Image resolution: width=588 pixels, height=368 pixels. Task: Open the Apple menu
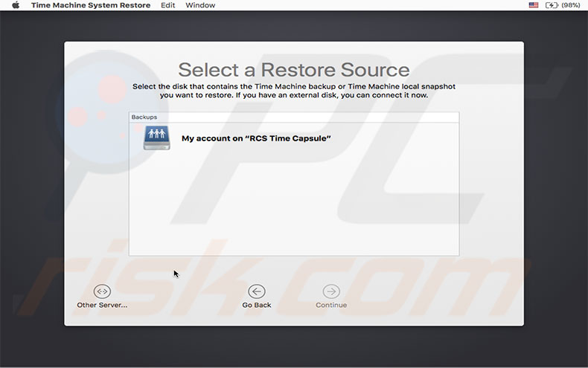(x=16, y=5)
